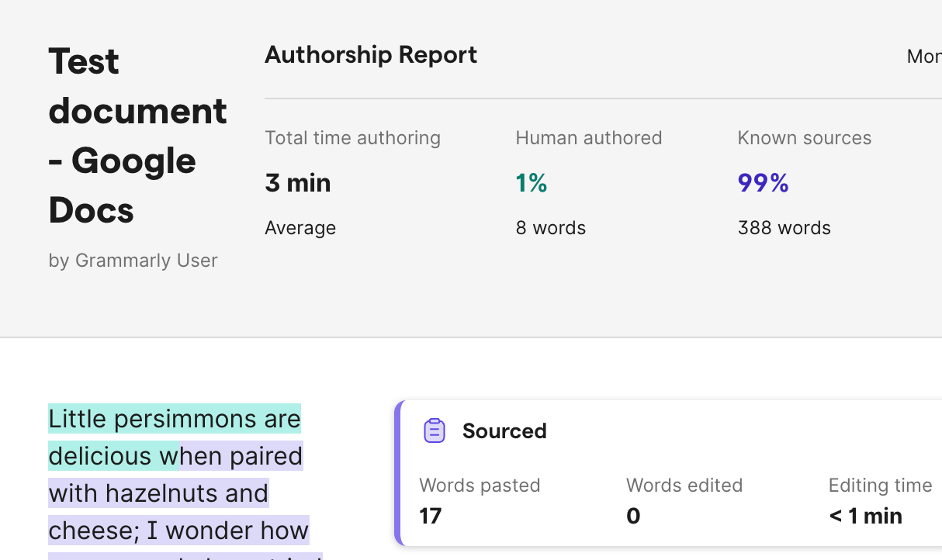Viewport: 942px width, 560px height.
Task: Select the Sourced summary card
Action: [x=667, y=472]
